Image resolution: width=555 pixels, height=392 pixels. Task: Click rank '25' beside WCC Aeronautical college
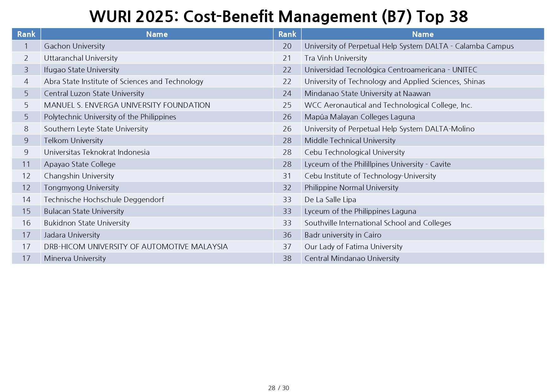pyautogui.click(x=287, y=105)
